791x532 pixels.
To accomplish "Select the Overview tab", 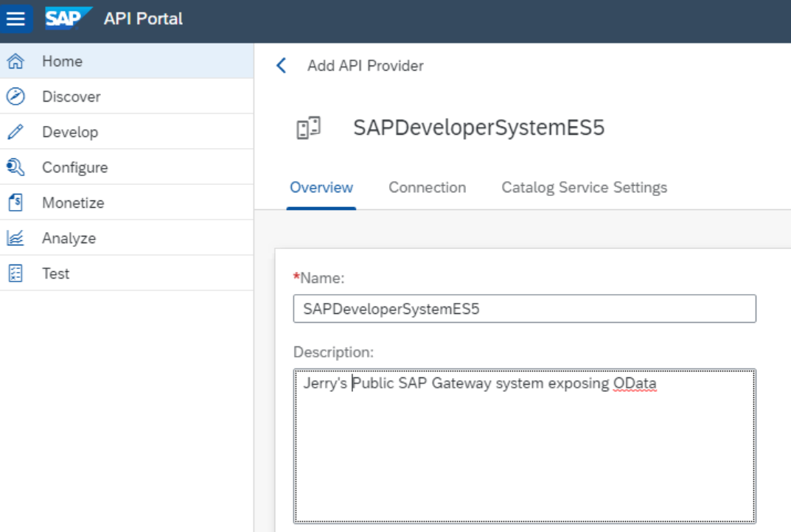I will point(321,187).
